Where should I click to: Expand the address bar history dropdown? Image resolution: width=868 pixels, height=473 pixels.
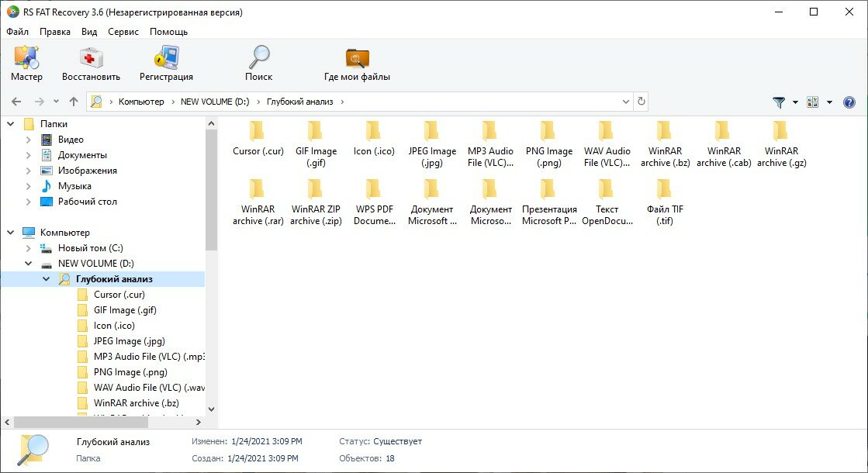(x=625, y=102)
